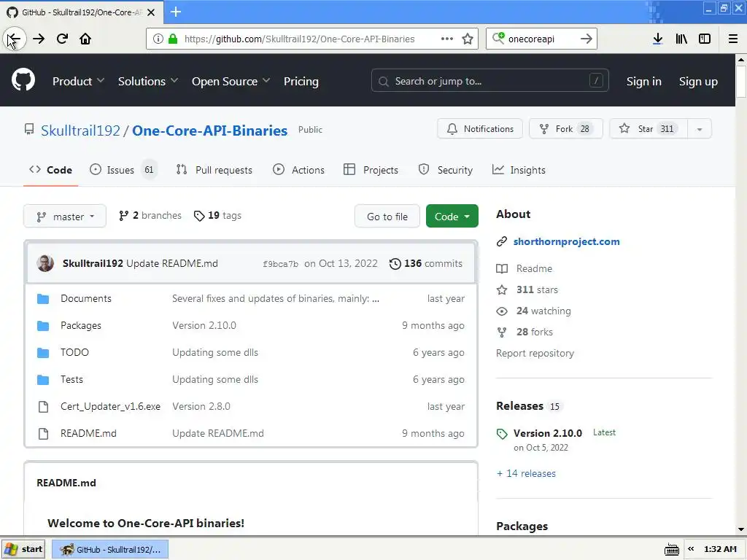
Task: View the 19 tags link
Action: coord(217,216)
